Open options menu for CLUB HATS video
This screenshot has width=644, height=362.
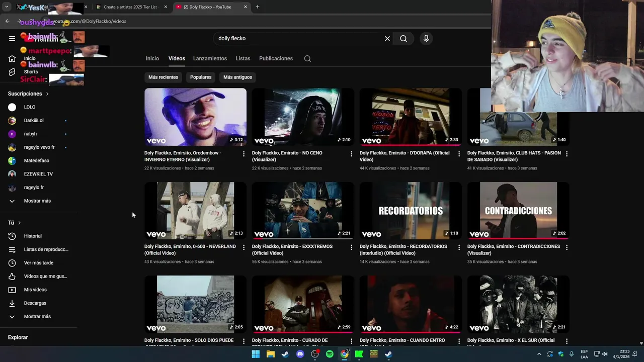[x=567, y=154]
